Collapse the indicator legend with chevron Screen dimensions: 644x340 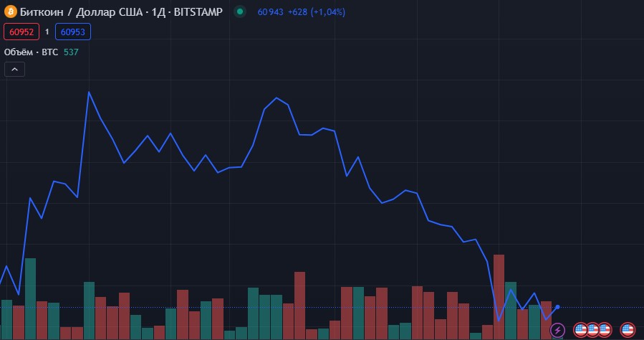point(14,69)
